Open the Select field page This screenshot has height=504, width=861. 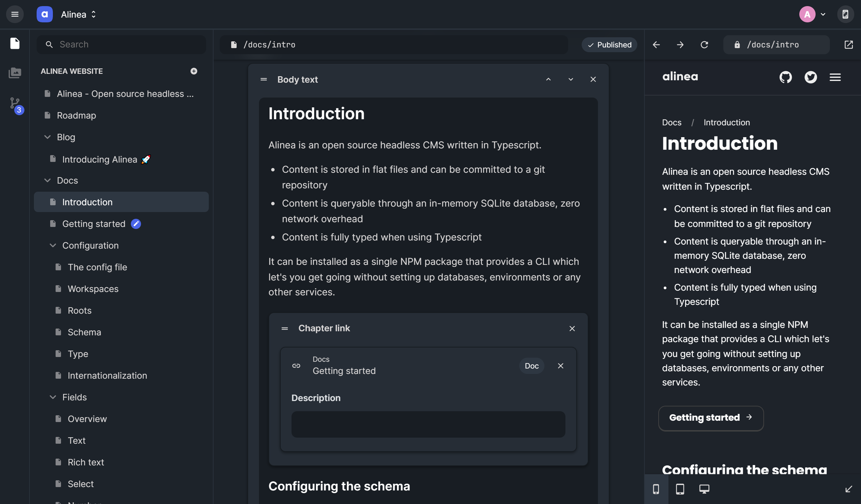121,484
